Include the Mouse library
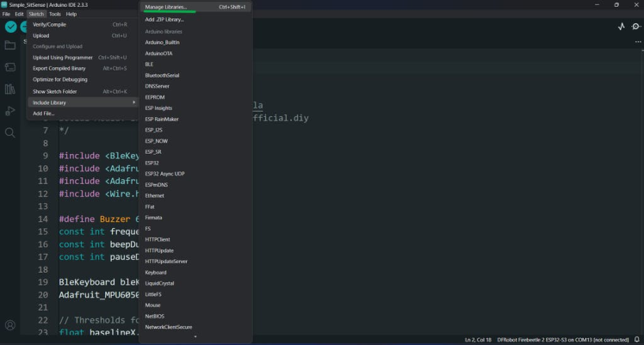Viewport: 644px width, 345px height. pos(195,305)
